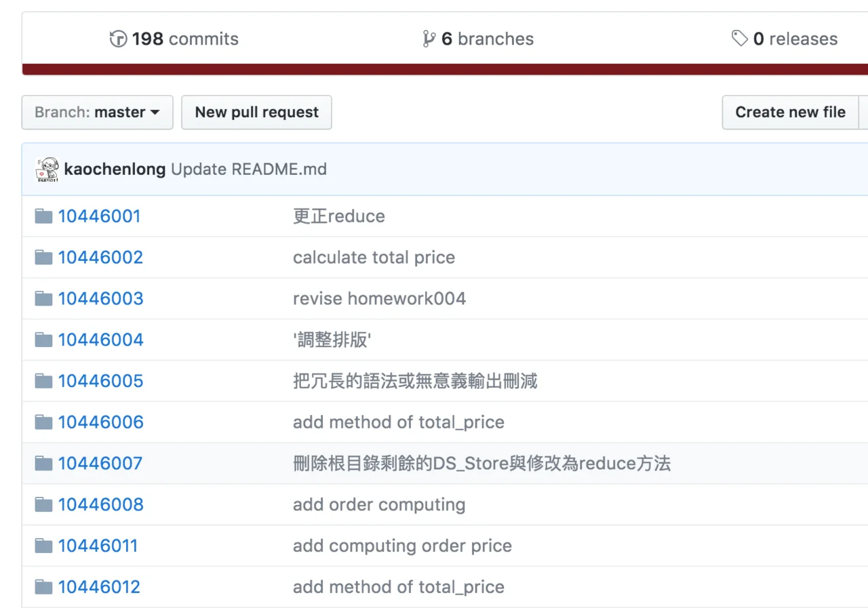868x608 pixels.
Task: Click the folder icon beside 10446004
Action: tap(44, 340)
